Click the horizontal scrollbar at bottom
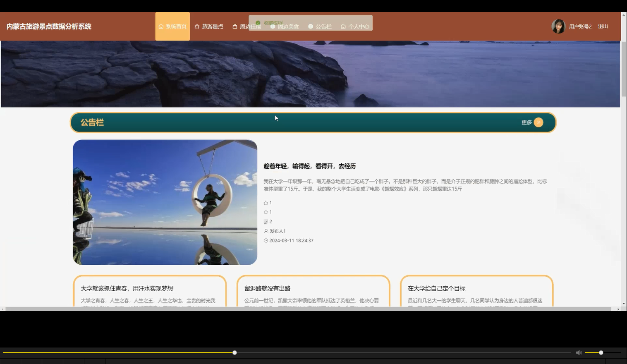Image resolution: width=627 pixels, height=364 pixels. tap(308, 309)
